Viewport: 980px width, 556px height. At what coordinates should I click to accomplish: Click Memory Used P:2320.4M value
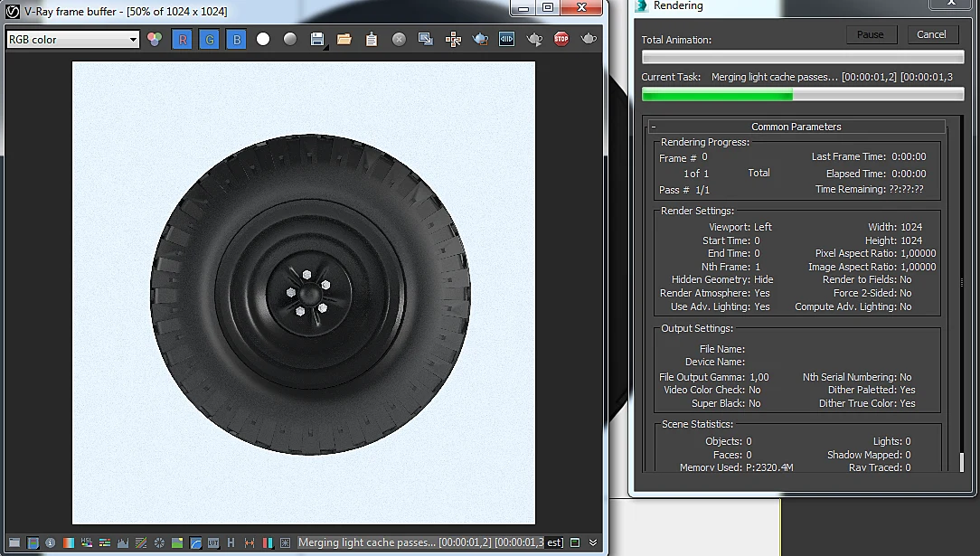click(769, 467)
